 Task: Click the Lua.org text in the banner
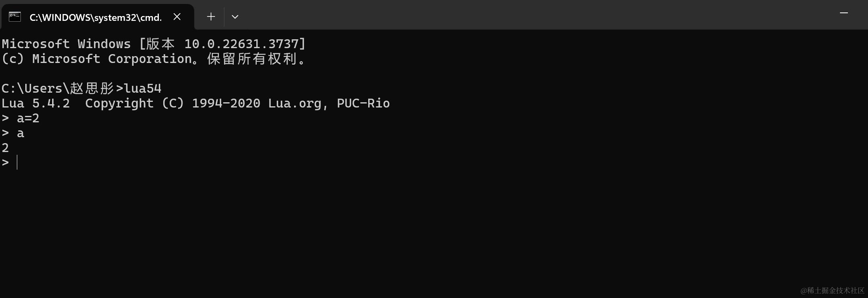(x=295, y=103)
